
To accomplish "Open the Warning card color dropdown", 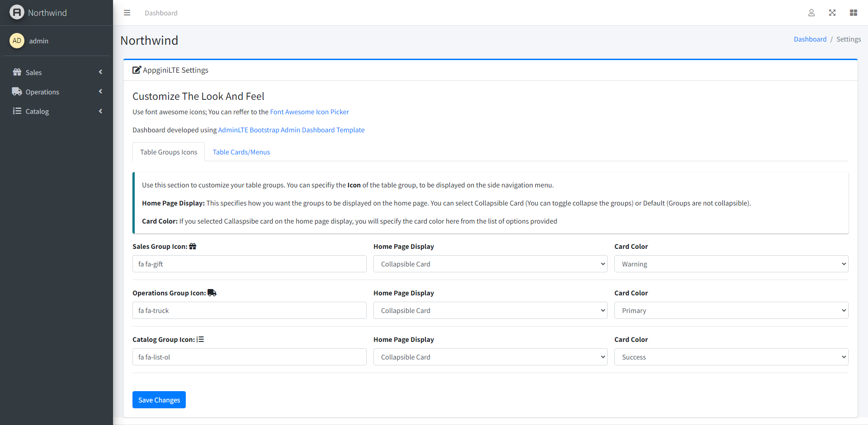I will (731, 264).
